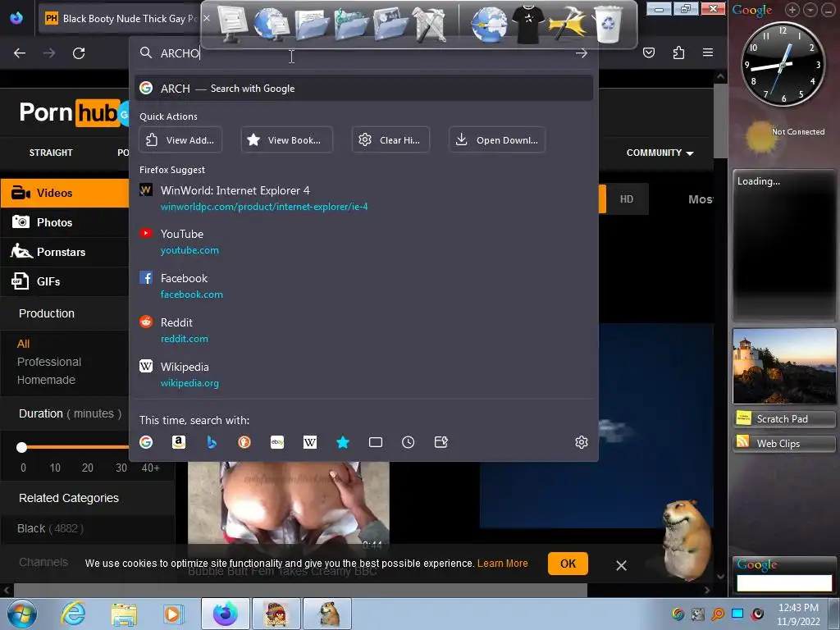Open the Reddit suggestion
The image size is (840, 630).
point(363,330)
